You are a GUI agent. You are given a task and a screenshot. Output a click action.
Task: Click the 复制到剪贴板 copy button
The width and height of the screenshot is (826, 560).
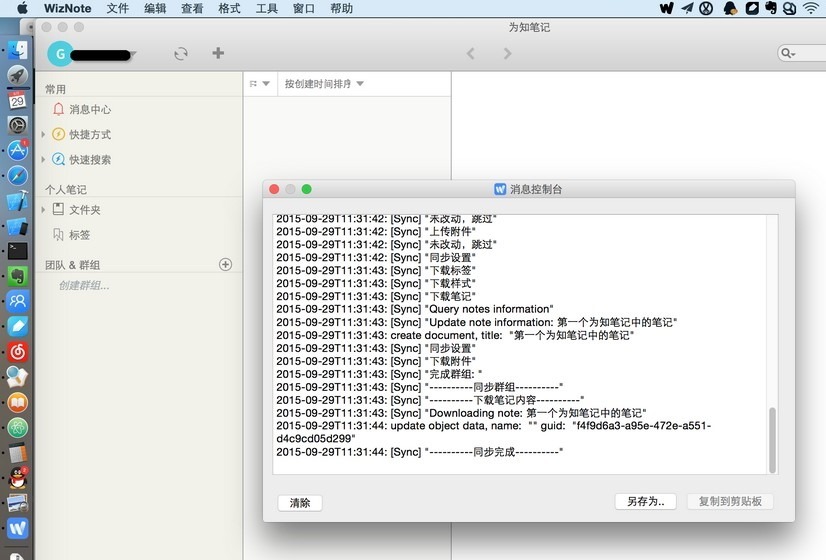click(x=730, y=502)
